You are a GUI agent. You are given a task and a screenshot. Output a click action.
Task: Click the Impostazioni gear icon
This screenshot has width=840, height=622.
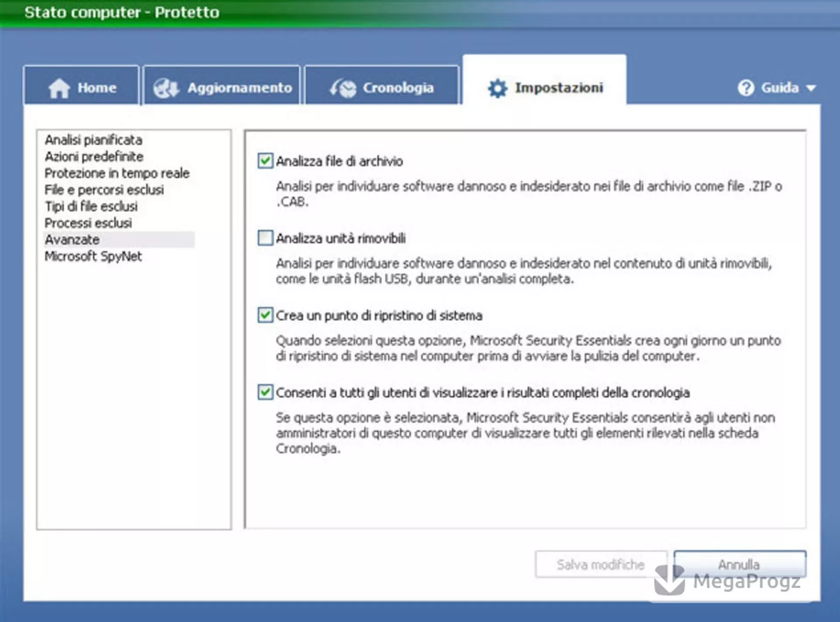(497, 88)
